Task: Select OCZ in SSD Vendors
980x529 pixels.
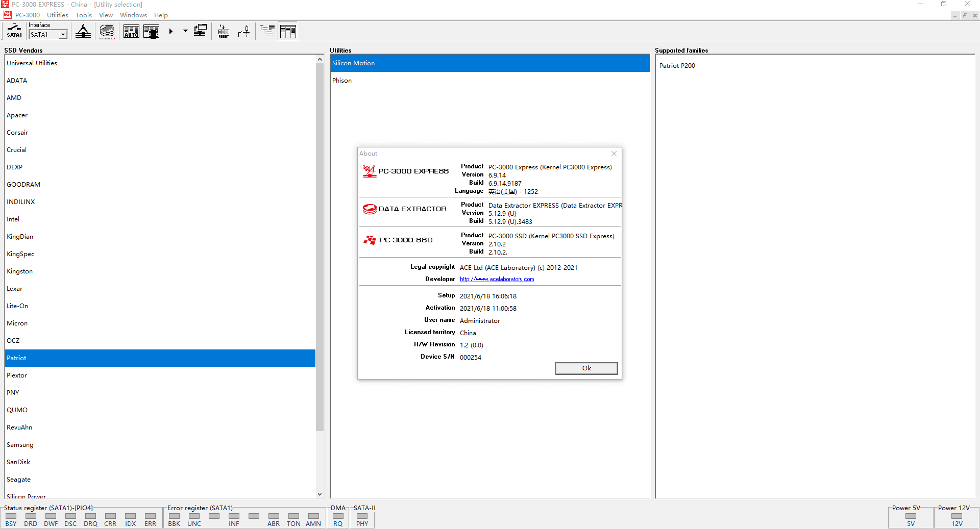Action: click(x=160, y=341)
